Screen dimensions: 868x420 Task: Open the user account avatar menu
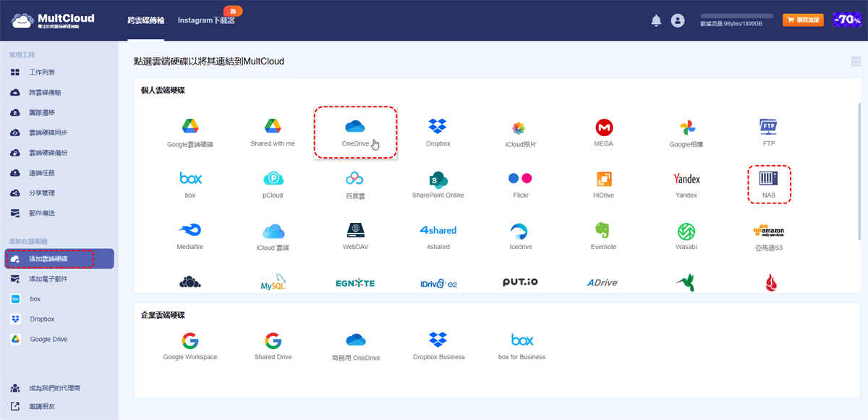pos(677,20)
